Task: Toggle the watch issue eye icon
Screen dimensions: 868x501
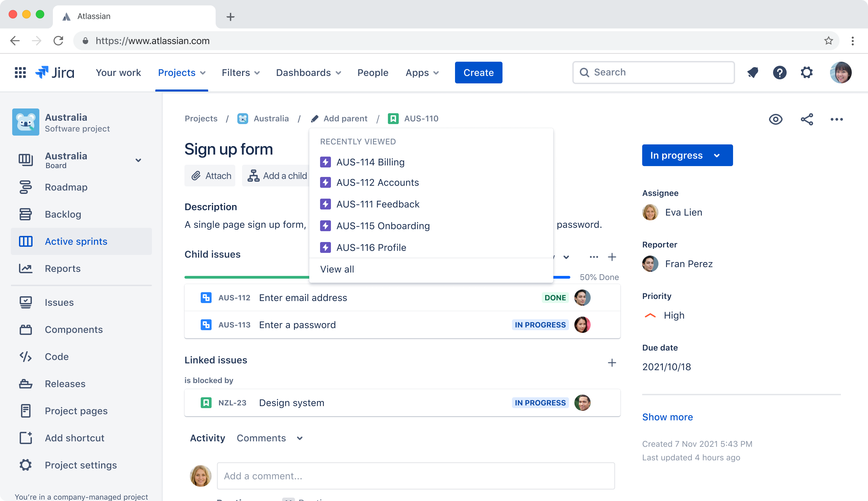Action: (775, 119)
